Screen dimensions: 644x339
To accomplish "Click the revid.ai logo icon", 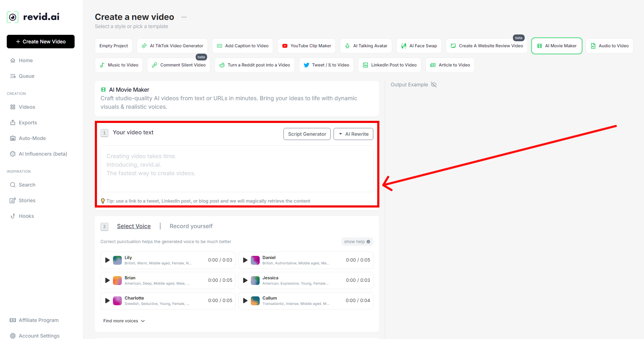I will [x=13, y=17].
